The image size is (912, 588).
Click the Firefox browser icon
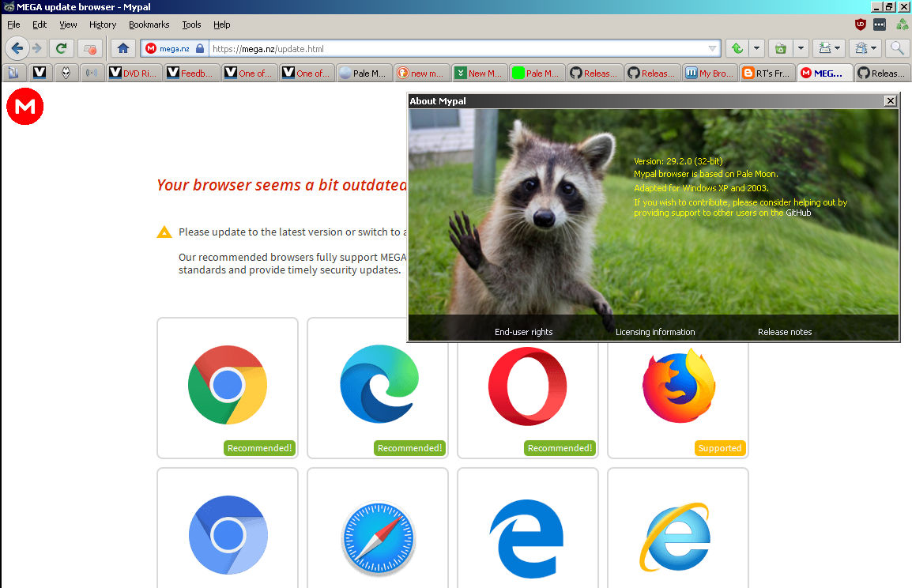(678, 385)
